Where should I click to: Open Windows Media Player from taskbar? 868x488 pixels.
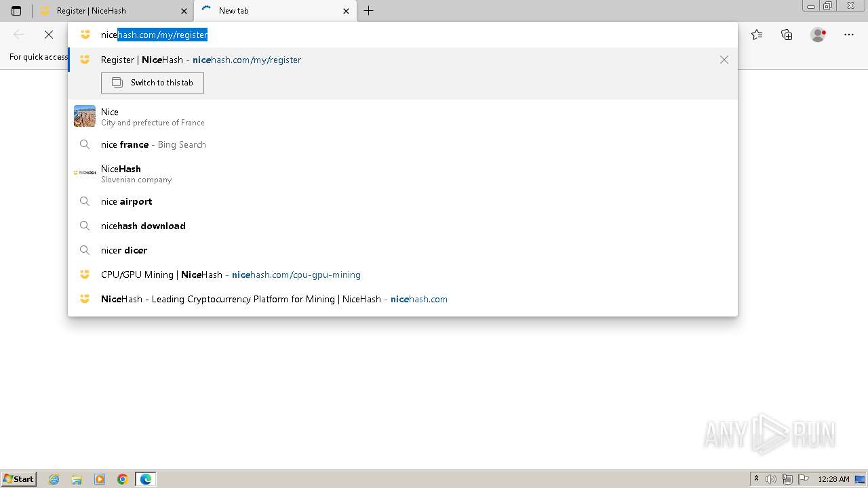100,479
